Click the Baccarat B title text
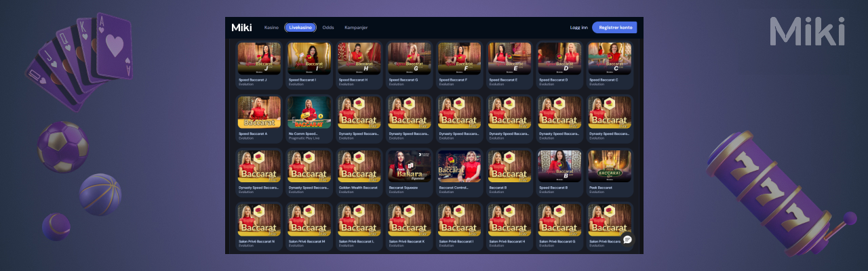 498,188
